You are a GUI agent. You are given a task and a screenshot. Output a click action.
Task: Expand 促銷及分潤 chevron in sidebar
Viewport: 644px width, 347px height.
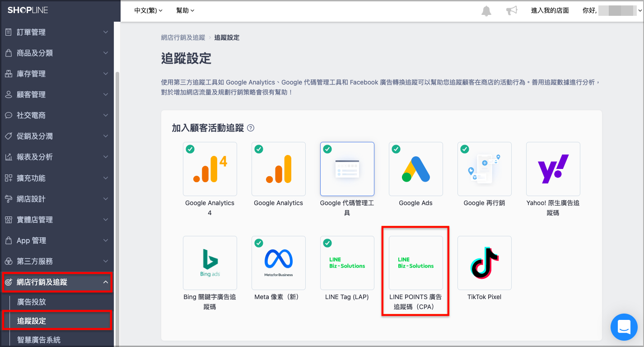pos(106,136)
